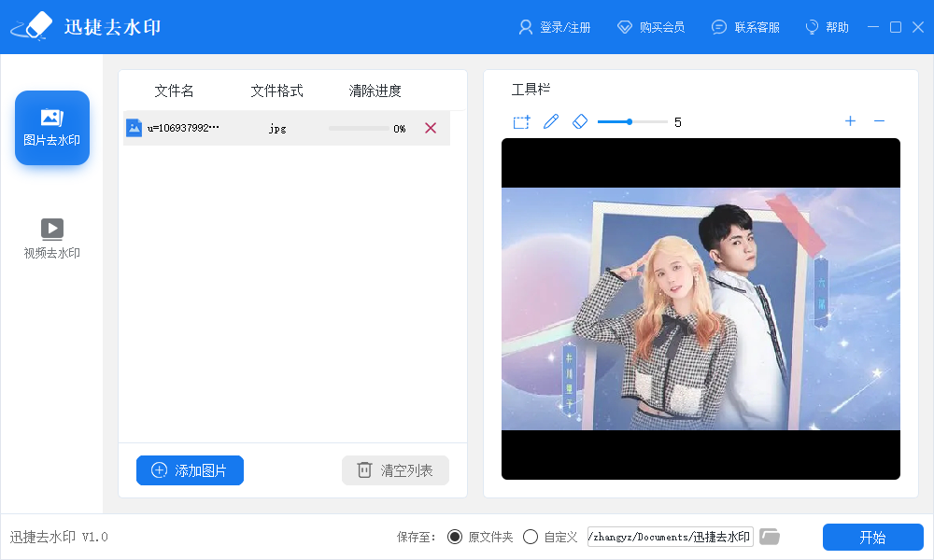Remove the jpg file with red X
Screen dimensions: 934x560
pyautogui.click(x=431, y=128)
